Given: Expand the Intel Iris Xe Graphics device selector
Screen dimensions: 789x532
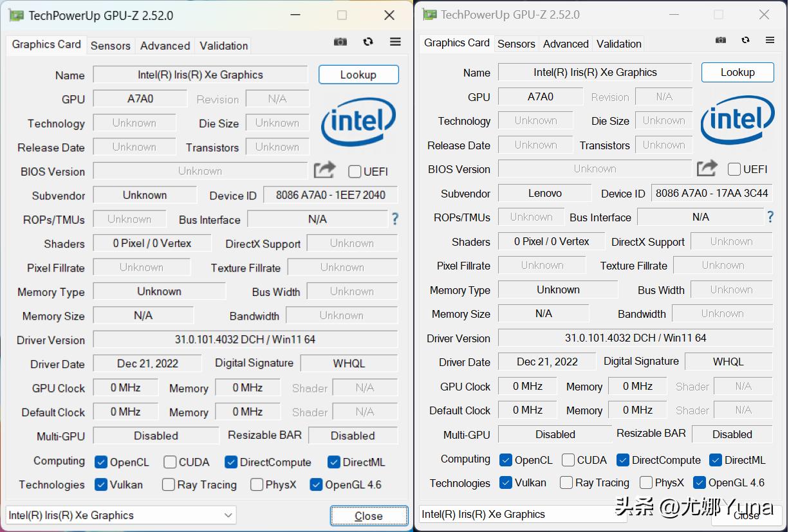Looking at the screenshot, I should pyautogui.click(x=120, y=515).
